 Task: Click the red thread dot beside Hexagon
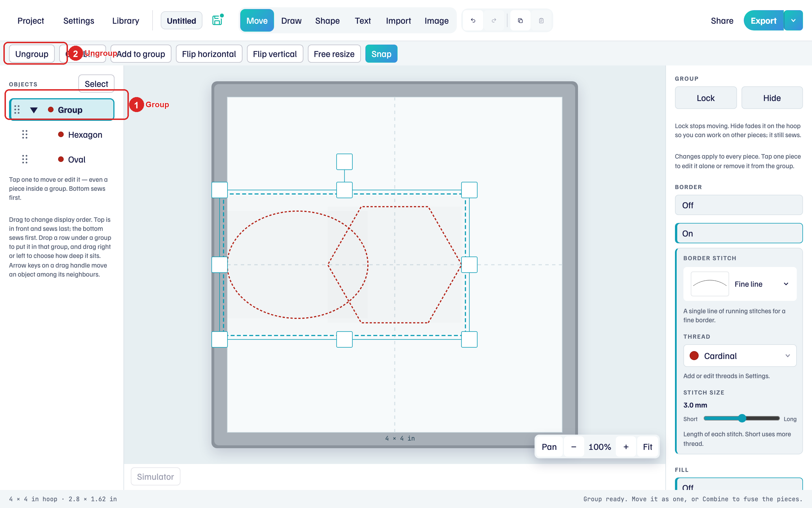(x=61, y=134)
